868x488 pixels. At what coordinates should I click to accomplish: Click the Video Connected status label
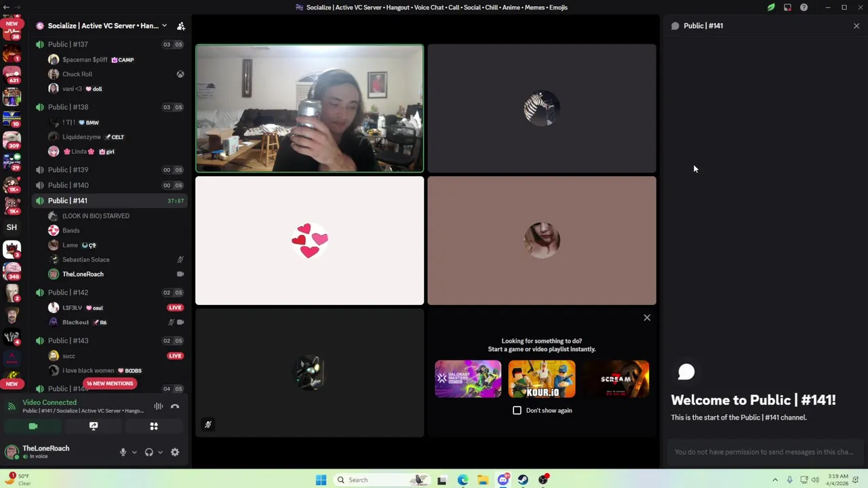50,403
